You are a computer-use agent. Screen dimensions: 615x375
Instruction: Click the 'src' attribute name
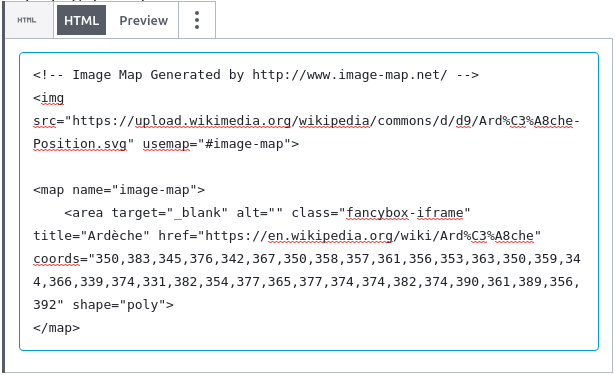click(45, 121)
